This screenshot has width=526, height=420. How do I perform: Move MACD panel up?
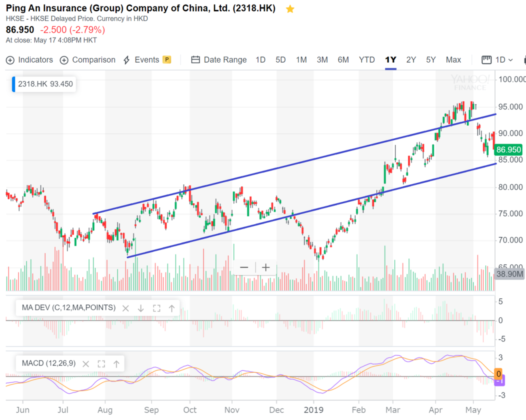117,364
